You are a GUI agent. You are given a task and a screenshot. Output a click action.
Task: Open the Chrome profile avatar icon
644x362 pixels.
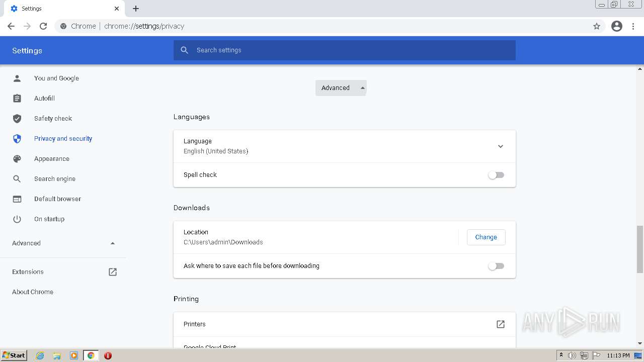click(x=617, y=26)
